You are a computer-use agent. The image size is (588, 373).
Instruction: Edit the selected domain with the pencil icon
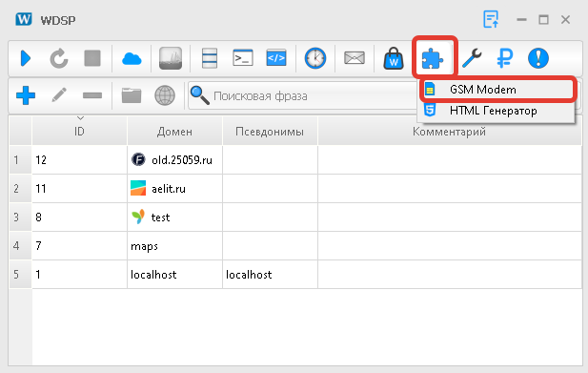pyautogui.click(x=59, y=95)
